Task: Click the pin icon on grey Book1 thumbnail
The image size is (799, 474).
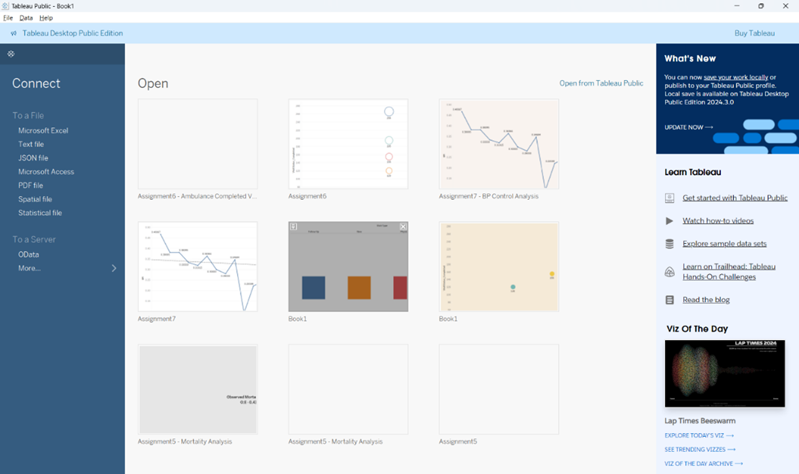Action: coord(294,226)
